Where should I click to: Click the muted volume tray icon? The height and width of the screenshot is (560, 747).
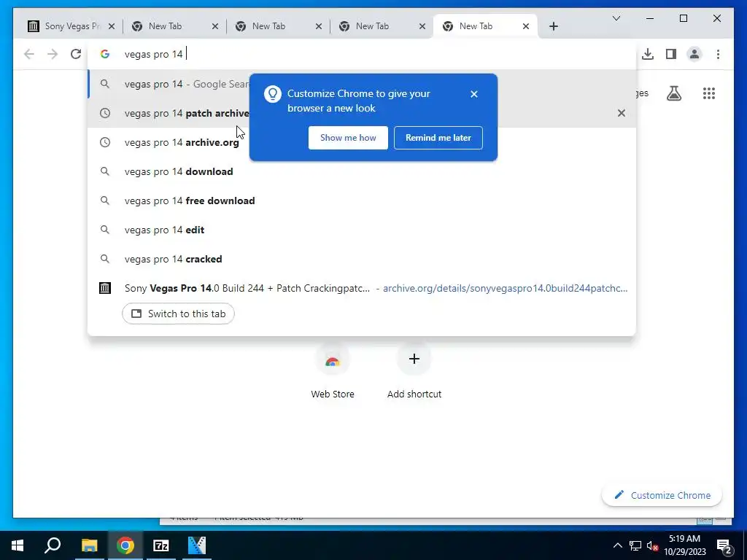(x=652, y=545)
